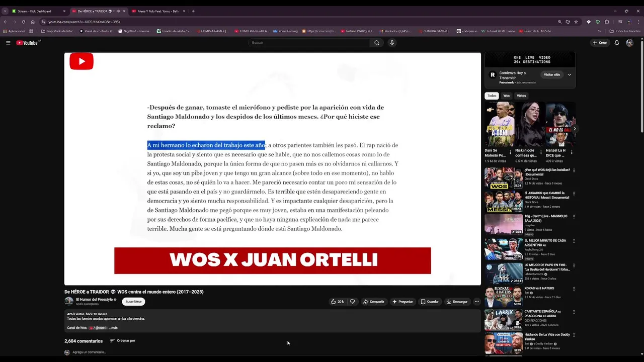The image size is (644, 362).
Task: Open the Ordenar por sort dropdown
Action: pyautogui.click(x=122, y=341)
